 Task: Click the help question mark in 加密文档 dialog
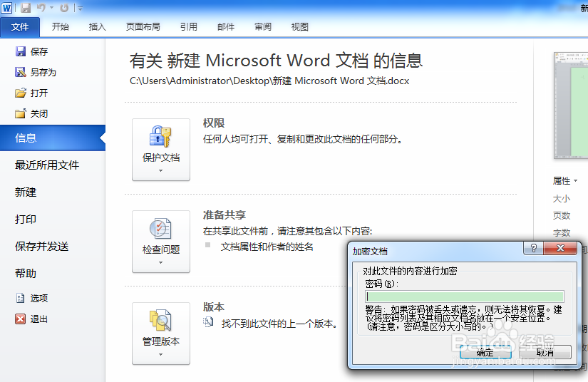tap(534, 248)
